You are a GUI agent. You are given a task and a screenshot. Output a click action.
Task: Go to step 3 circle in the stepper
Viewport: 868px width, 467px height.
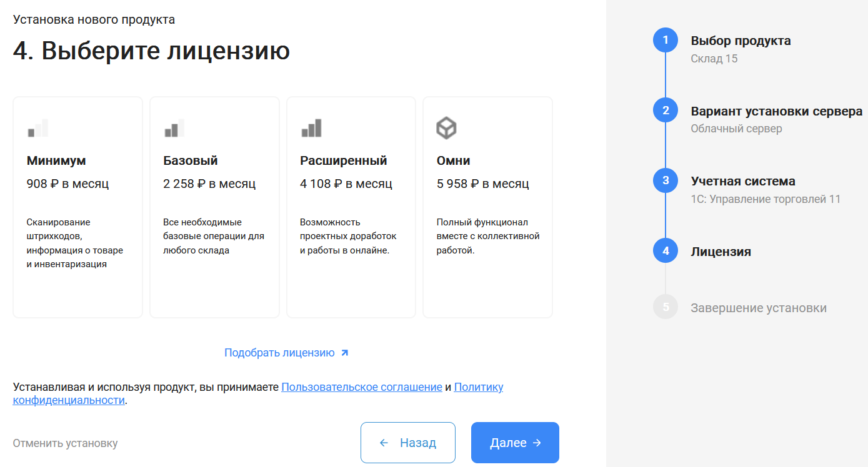click(666, 181)
